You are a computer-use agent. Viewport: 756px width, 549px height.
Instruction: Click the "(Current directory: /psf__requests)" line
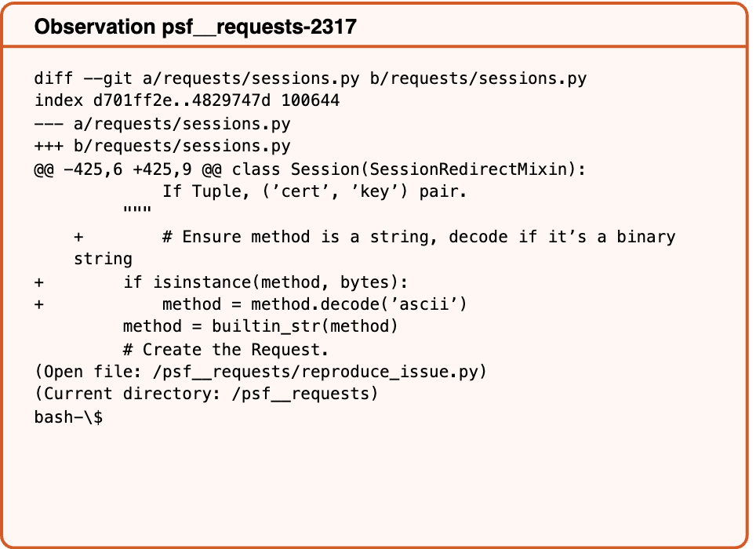click(x=206, y=394)
